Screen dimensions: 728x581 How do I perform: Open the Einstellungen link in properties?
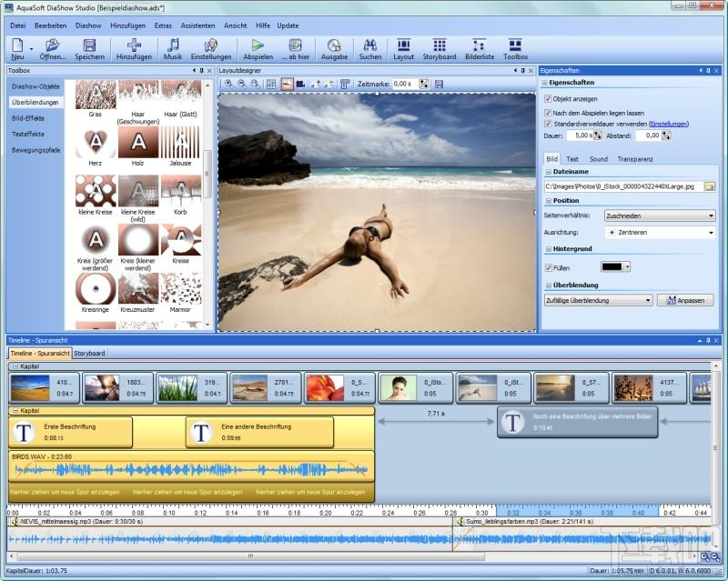pos(669,124)
